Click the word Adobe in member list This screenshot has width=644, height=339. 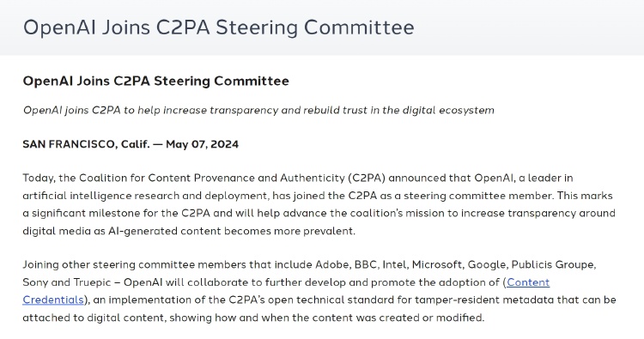click(x=333, y=264)
